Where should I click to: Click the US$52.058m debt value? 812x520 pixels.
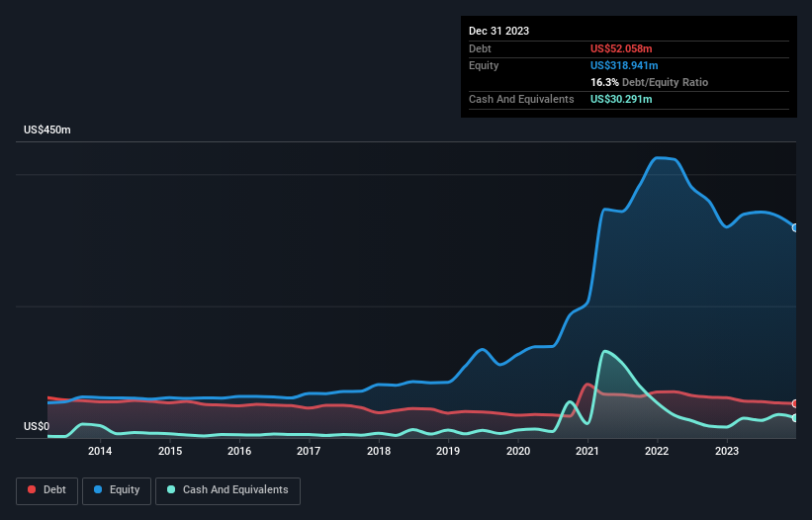(621, 48)
